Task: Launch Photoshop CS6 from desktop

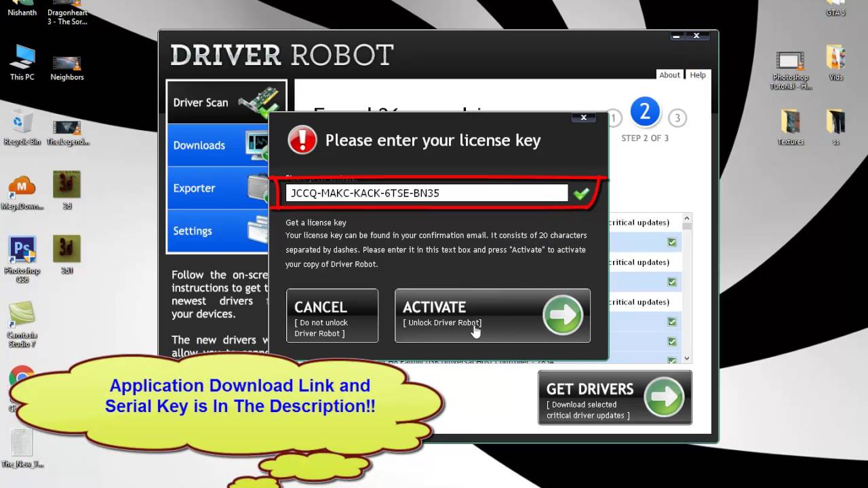Action: coord(22,259)
